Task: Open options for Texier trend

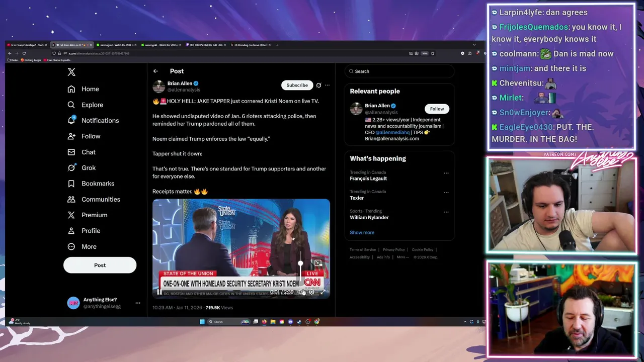Action: 446,193
